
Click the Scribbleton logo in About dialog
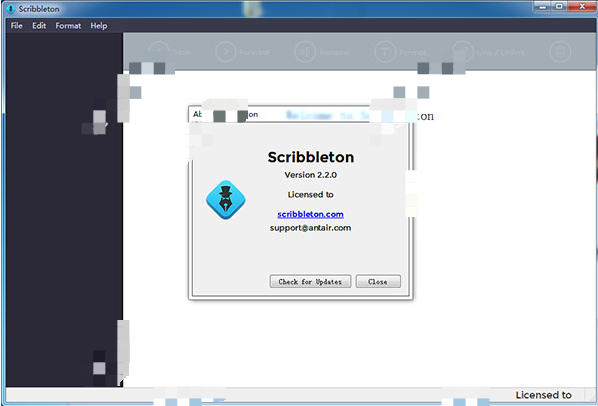click(x=226, y=200)
